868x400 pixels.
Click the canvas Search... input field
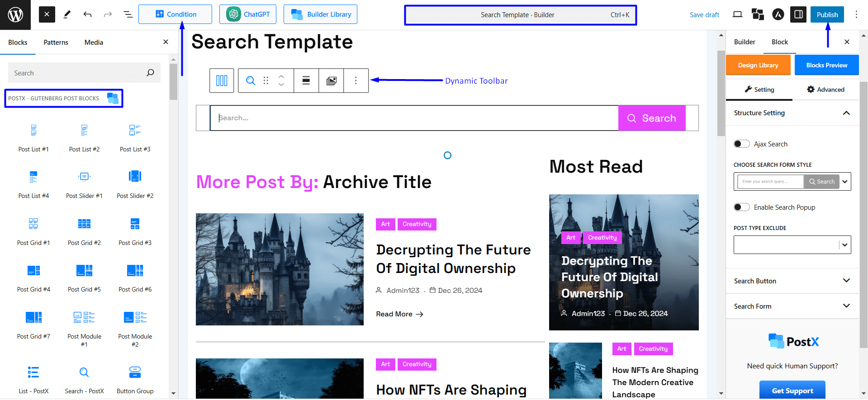click(x=414, y=118)
